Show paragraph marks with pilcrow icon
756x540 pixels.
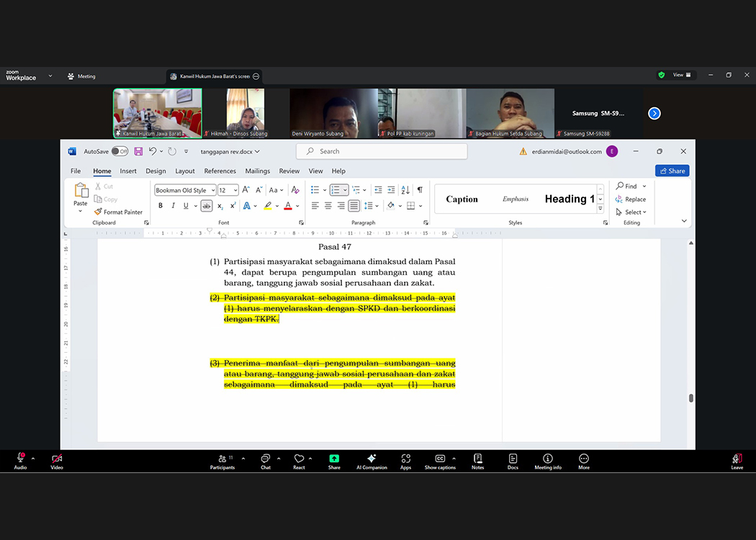tap(420, 190)
